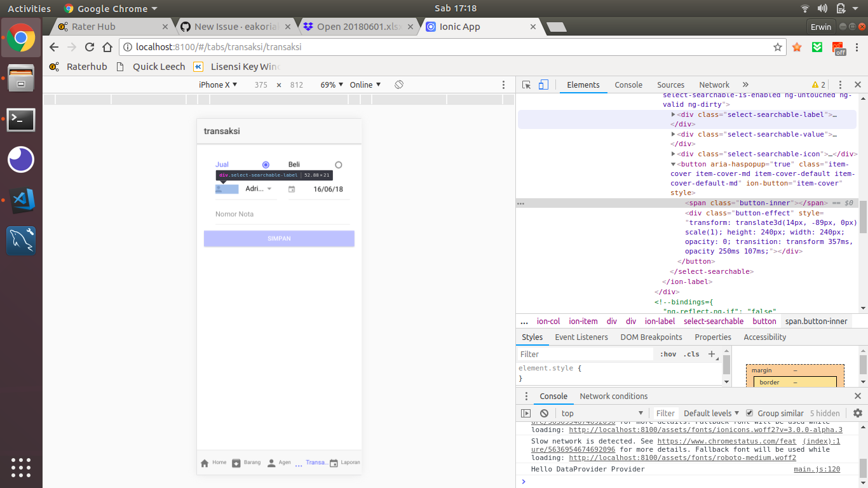Toggle the device toolbar in DevTools
Screen dimensions: 868x488
click(543, 84)
